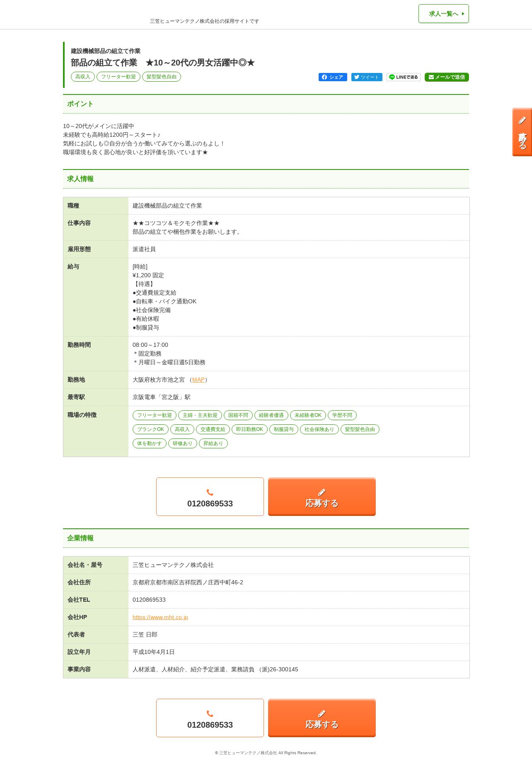Click the ポイント section heading

coord(80,104)
